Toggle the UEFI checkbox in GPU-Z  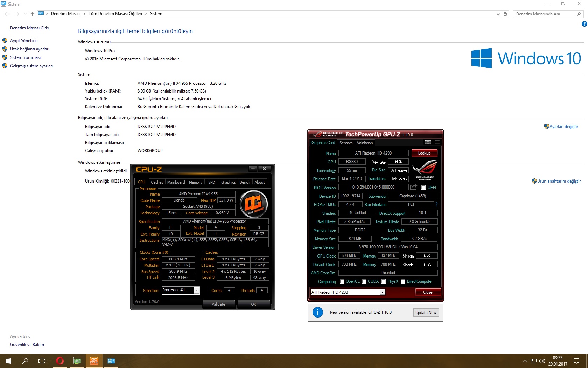423,188
